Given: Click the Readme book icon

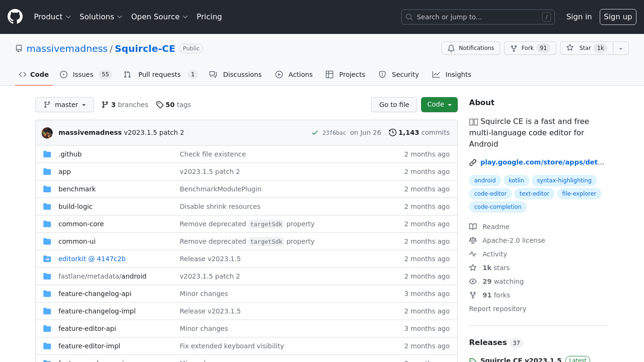Looking at the screenshot, I should coord(473,227).
